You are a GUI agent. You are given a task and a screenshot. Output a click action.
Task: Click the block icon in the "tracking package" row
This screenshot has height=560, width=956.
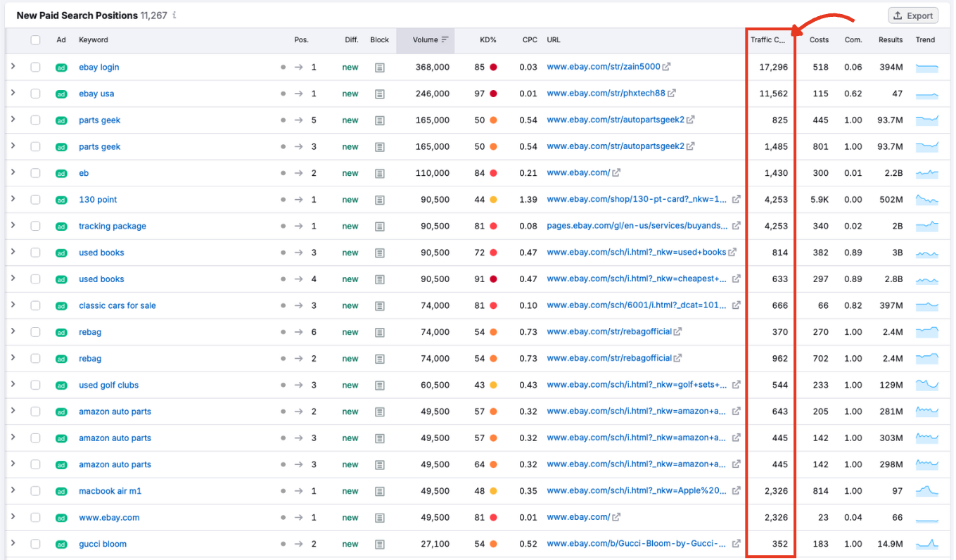pos(379,226)
